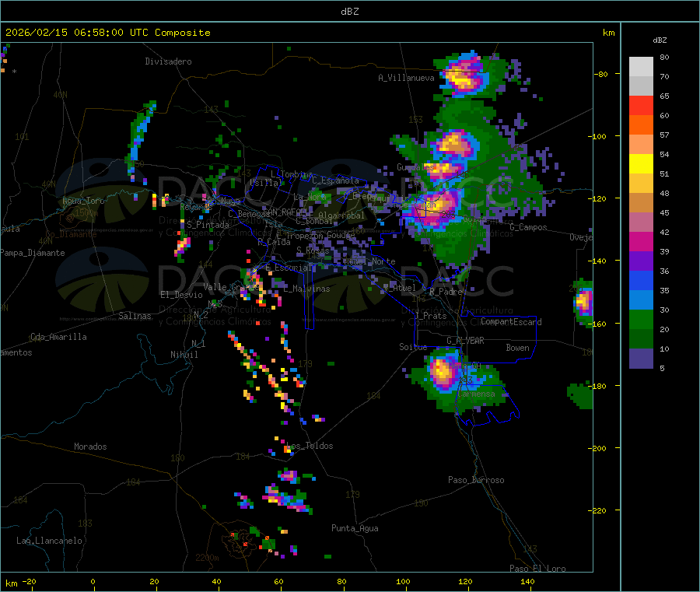700x592 pixels.
Task: Click the C_Española map label
Action: 335,180
